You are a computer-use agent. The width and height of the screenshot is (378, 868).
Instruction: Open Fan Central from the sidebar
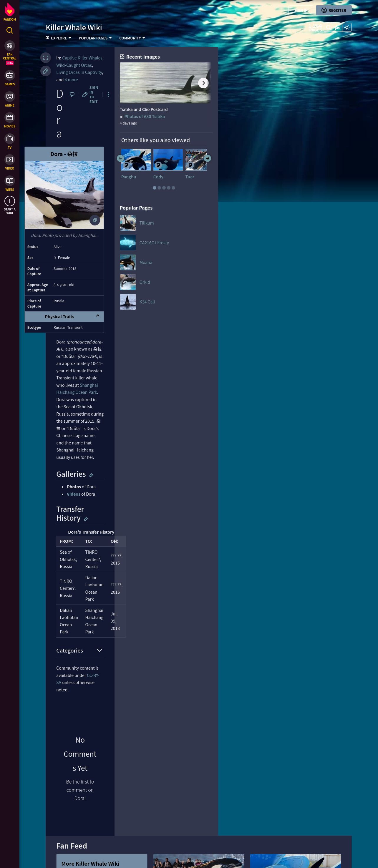(9, 53)
